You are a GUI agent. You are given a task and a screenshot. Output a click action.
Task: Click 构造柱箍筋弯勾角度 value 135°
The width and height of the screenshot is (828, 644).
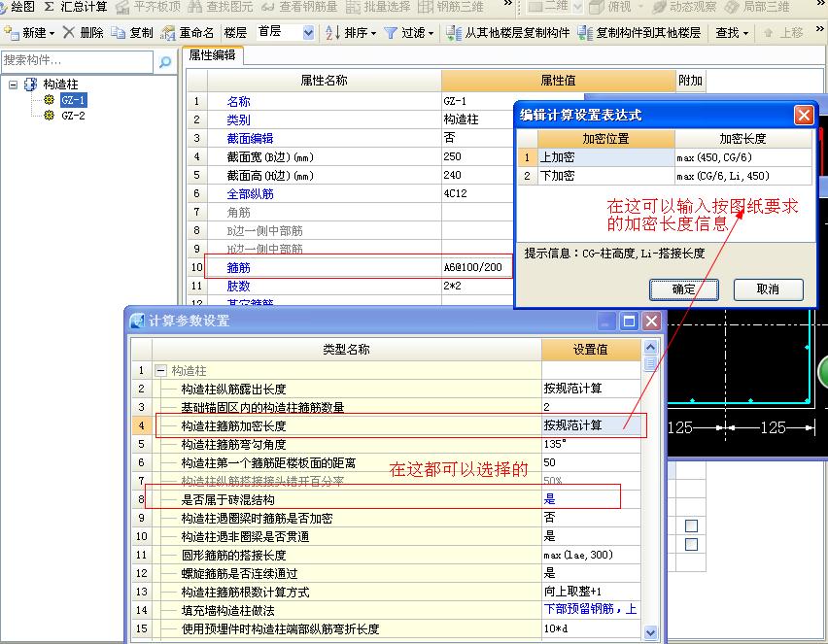tap(591, 444)
